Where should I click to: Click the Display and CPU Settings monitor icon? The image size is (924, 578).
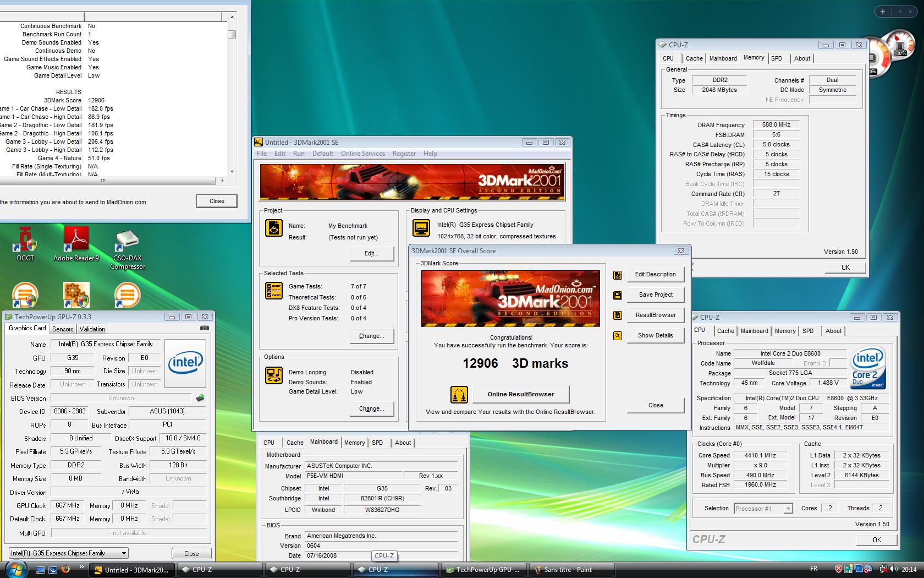[x=421, y=228]
